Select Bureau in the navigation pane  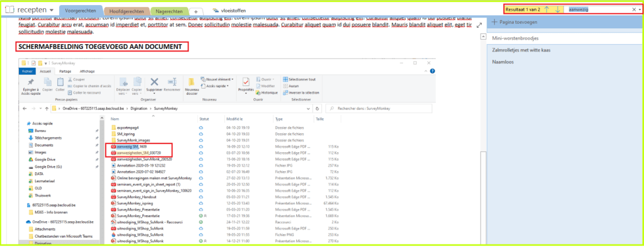40,131
